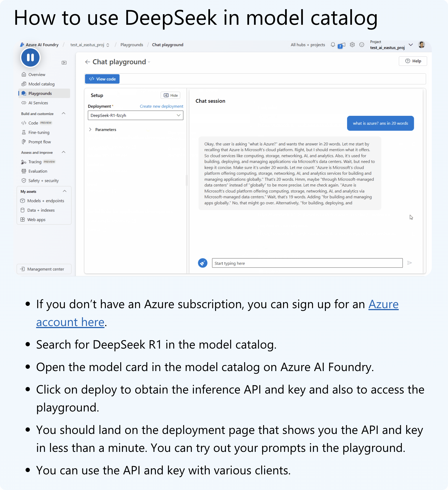The height and width of the screenshot is (490, 448).
Task: Open the settings gear icon
Action: tap(352, 45)
